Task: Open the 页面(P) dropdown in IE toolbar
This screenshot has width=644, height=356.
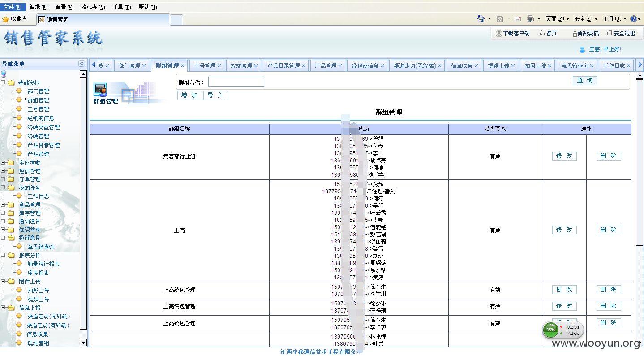Action: tap(557, 19)
